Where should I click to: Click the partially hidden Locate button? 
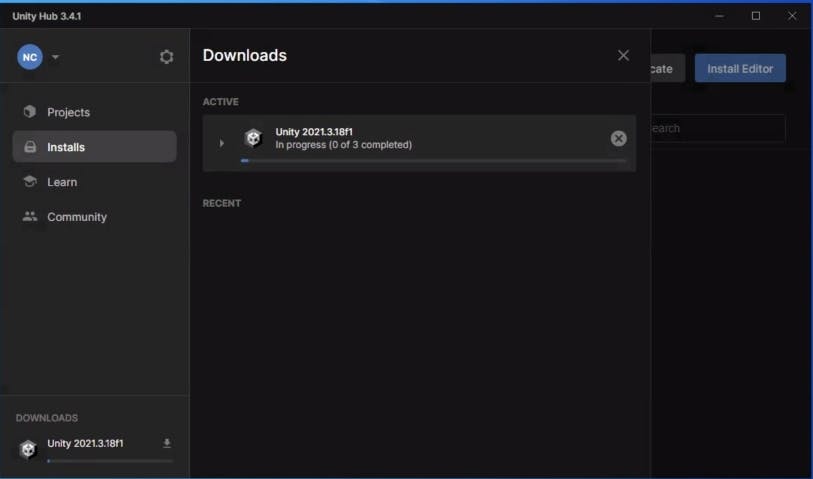[x=668, y=68]
